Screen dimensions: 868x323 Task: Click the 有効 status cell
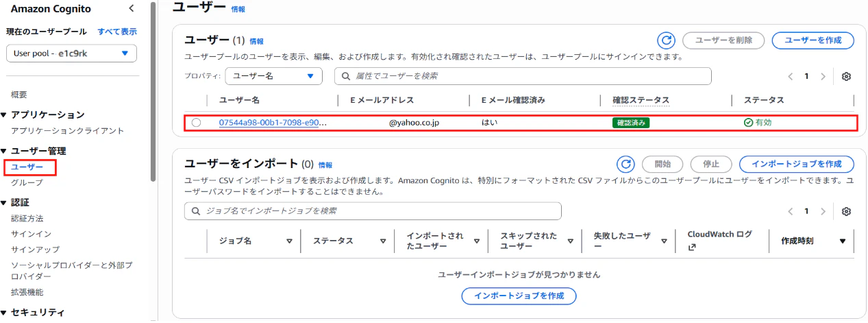click(x=758, y=123)
